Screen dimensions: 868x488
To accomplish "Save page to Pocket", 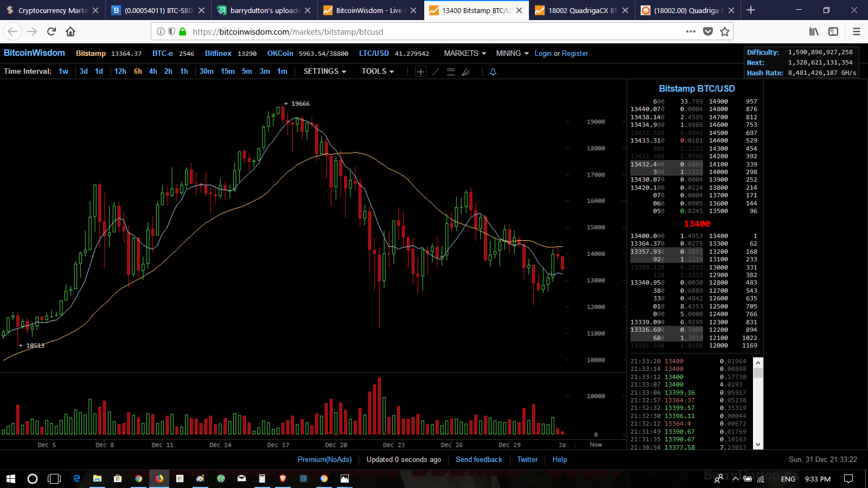I will tap(708, 31).
